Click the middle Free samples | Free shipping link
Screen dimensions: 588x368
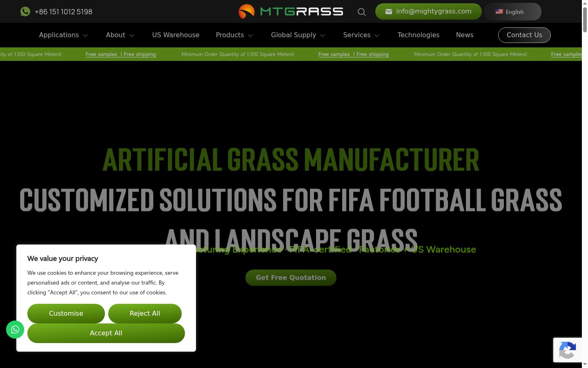click(353, 54)
